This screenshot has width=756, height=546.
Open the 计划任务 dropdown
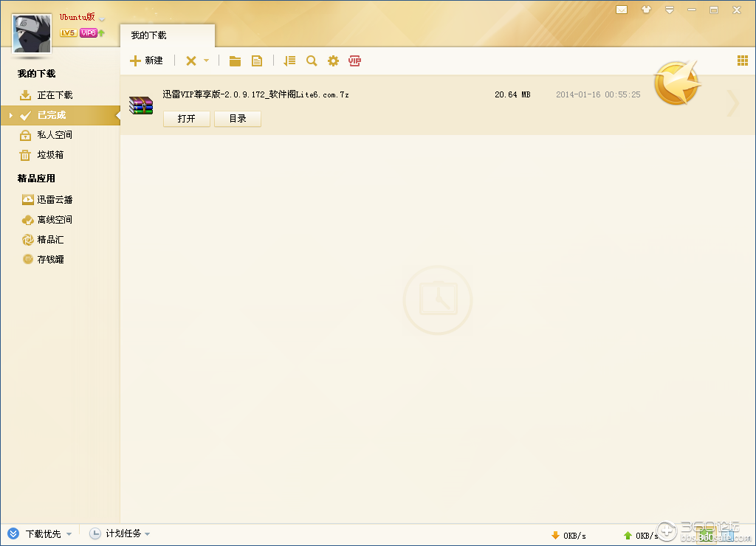pyautogui.click(x=147, y=534)
